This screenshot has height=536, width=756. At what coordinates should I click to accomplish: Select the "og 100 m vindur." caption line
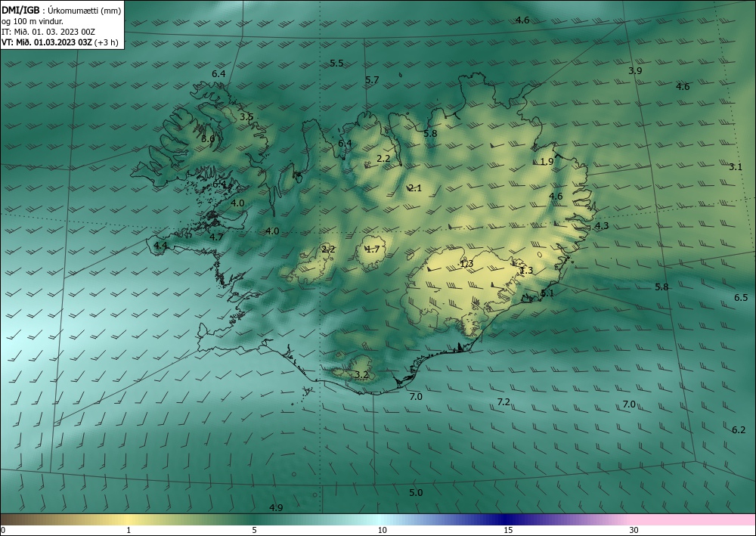click(x=33, y=21)
